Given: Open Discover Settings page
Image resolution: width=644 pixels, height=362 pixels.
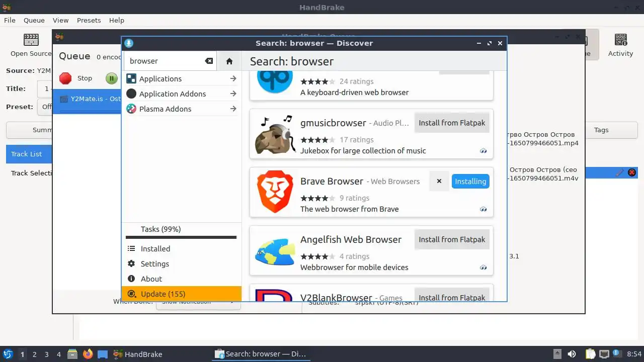Looking at the screenshot, I should [x=181, y=263].
